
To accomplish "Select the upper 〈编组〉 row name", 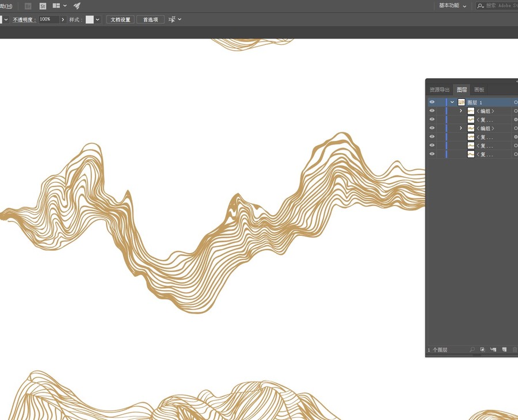I will 485,111.
